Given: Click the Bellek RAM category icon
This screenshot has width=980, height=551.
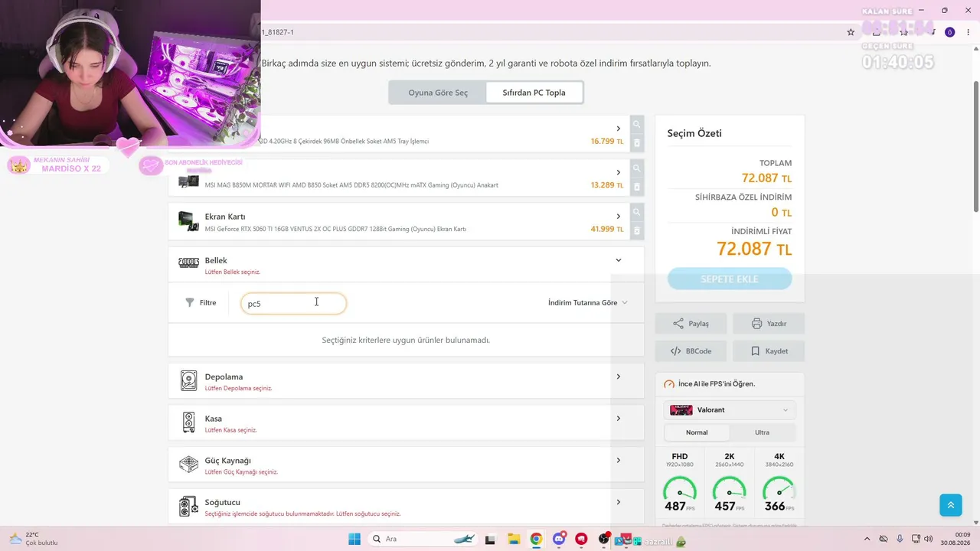Looking at the screenshot, I should pos(188,263).
